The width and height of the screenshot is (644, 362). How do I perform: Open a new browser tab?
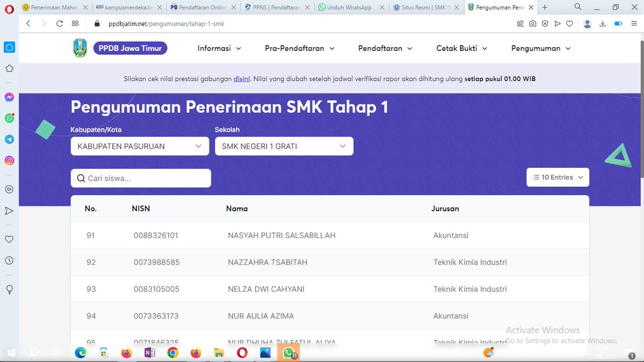[545, 8]
